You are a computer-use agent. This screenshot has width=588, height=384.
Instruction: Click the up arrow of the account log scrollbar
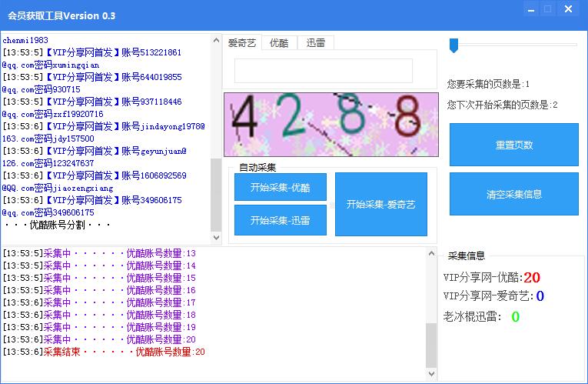[x=217, y=40]
